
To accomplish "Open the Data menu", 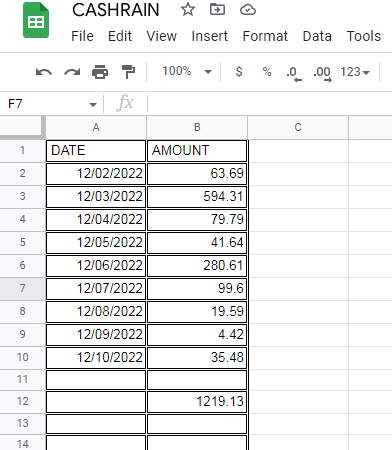I will (317, 36).
